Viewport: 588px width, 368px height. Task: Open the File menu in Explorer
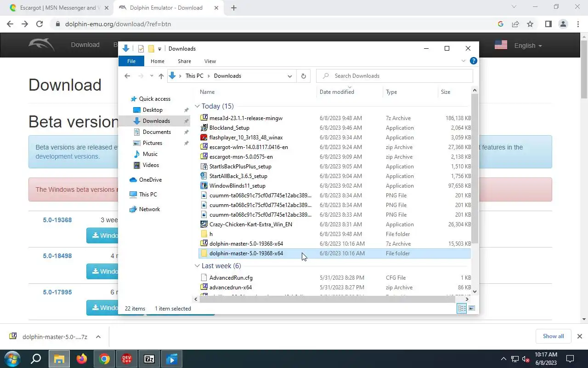(131, 61)
